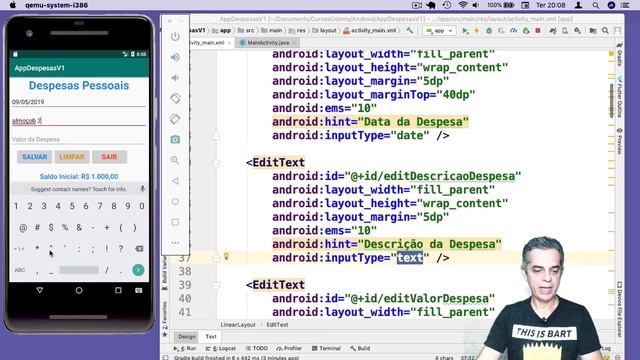
Task: Click the 'layout' breadcrumb folder
Action: (324, 31)
